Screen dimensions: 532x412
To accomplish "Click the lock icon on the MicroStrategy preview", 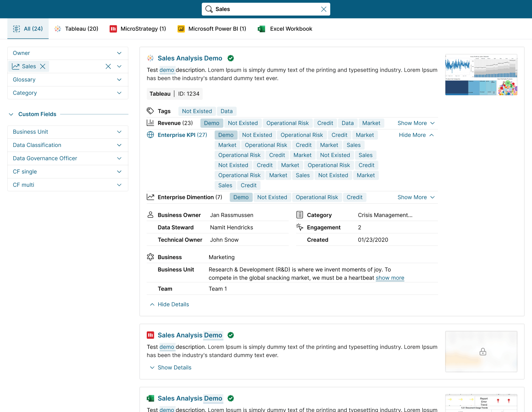I will pos(483,351).
